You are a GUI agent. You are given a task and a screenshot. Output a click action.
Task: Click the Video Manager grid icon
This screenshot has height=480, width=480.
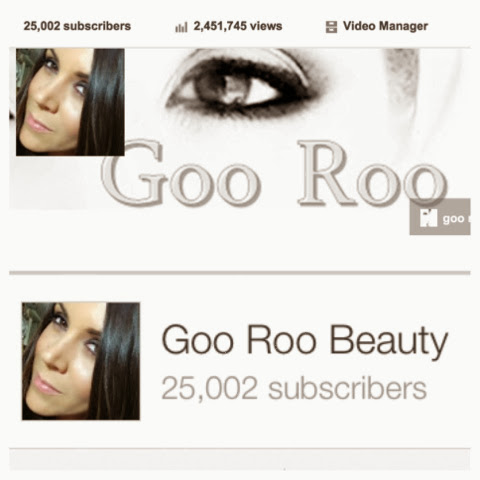331,27
